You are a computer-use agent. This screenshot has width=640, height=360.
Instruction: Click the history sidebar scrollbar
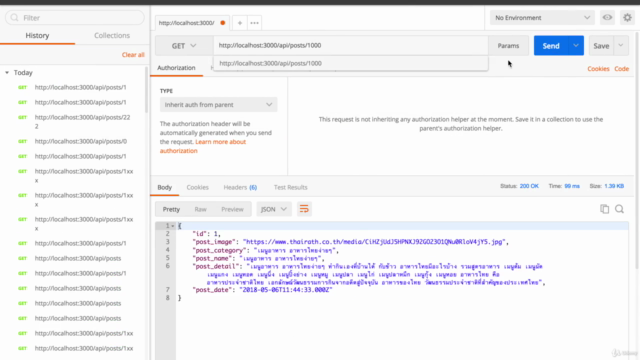pyautogui.click(x=147, y=91)
